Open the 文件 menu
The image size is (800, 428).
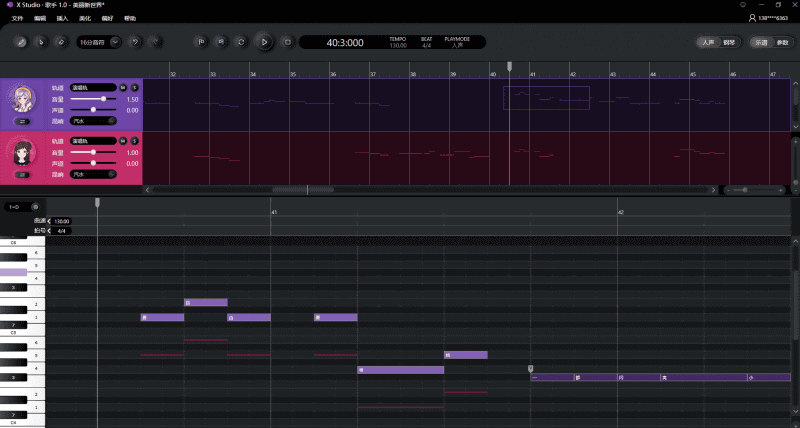(x=17, y=18)
